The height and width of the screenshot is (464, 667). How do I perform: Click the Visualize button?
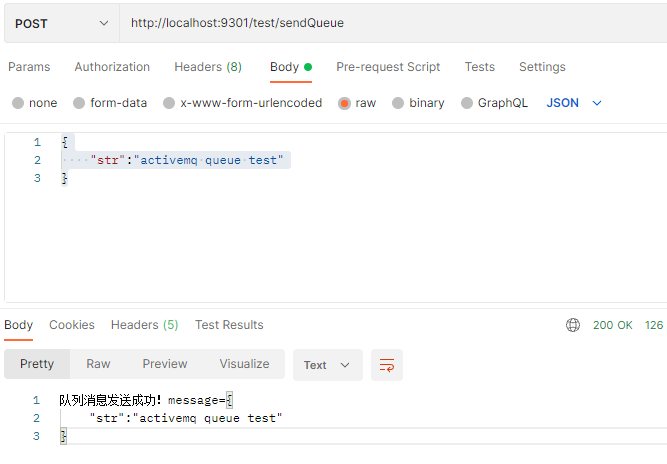point(244,364)
